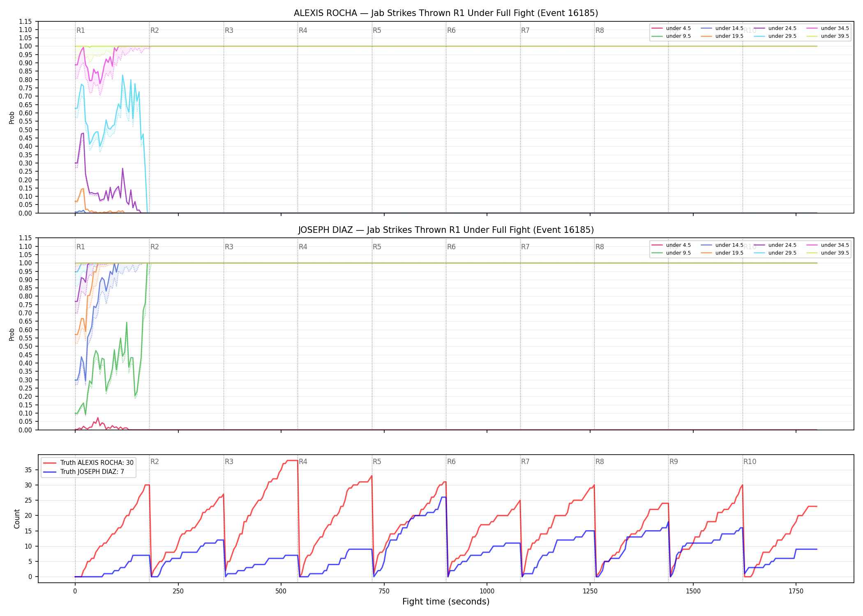Click the R2 round marker in the Count chart
Screen dimensions: 863x616
click(155, 462)
